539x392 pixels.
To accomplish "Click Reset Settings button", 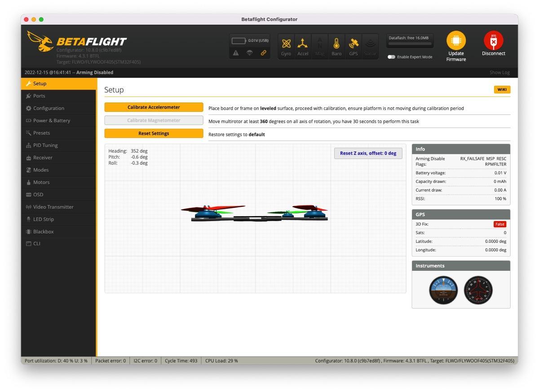I will click(x=154, y=133).
